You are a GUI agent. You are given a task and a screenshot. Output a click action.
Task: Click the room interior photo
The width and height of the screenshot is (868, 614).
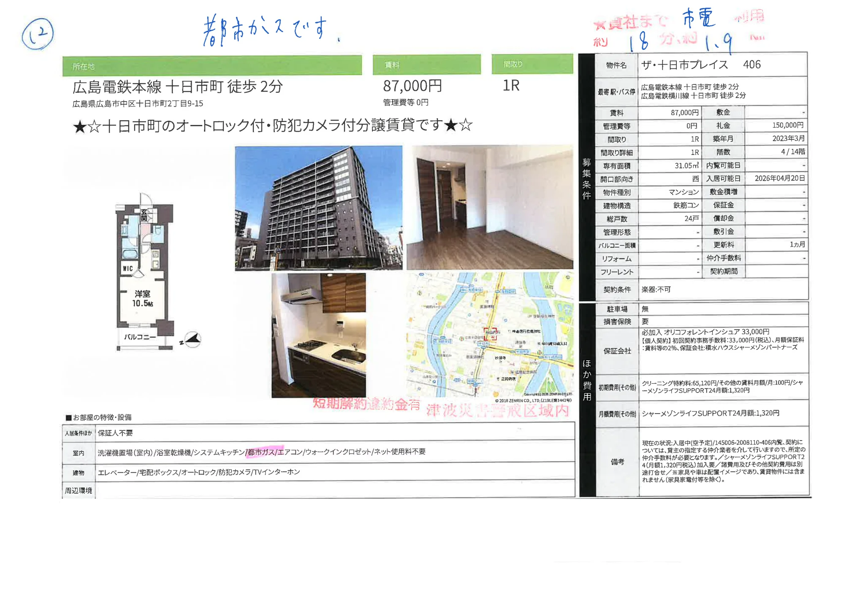pos(490,207)
